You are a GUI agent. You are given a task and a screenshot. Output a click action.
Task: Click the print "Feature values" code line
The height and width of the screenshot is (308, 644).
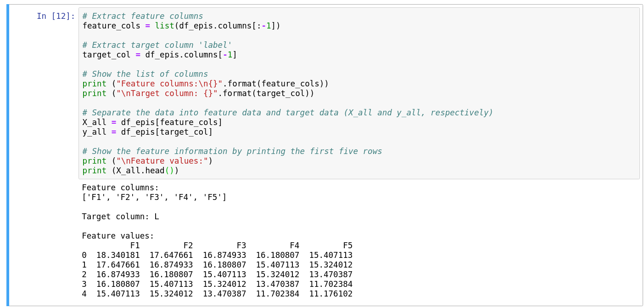147,161
